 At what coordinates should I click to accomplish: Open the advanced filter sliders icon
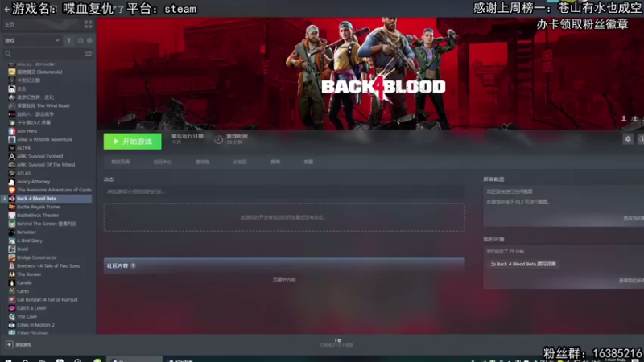point(88,54)
